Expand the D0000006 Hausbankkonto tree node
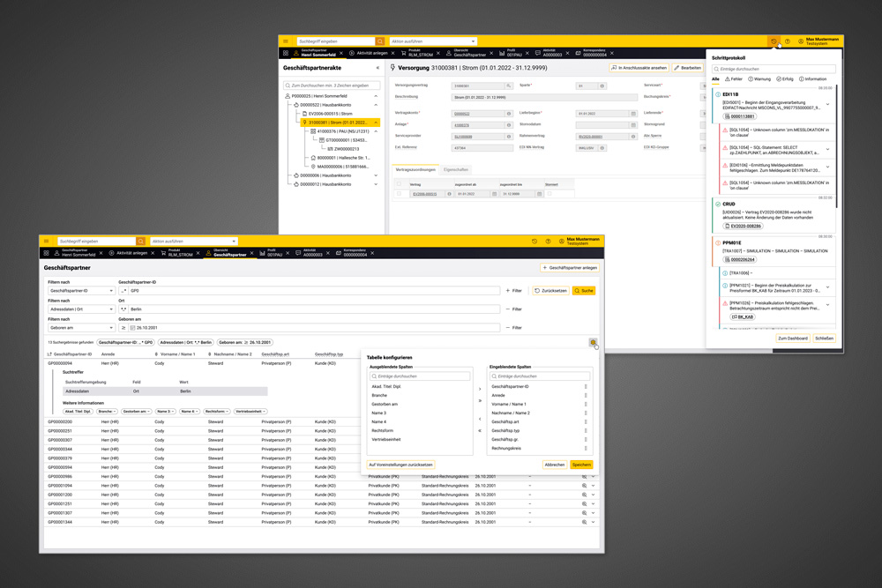Image resolution: width=882 pixels, height=588 pixels. [376, 175]
